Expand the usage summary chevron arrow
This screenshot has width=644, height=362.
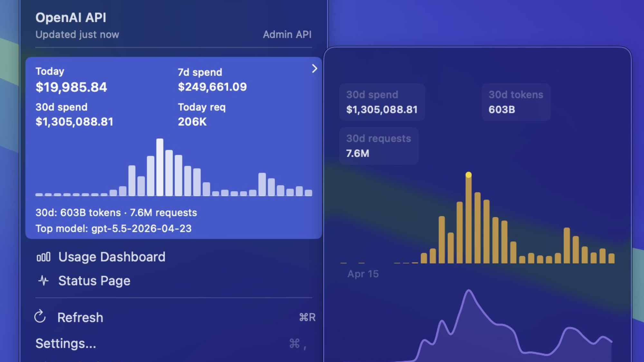point(315,69)
